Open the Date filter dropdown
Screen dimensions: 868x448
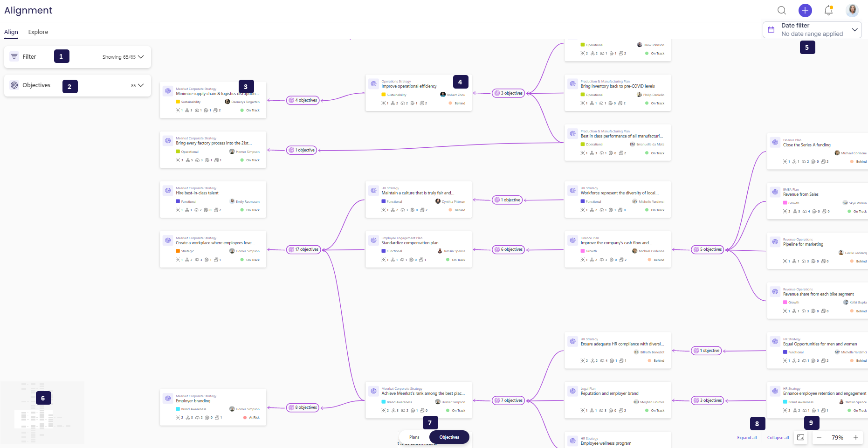[854, 30]
